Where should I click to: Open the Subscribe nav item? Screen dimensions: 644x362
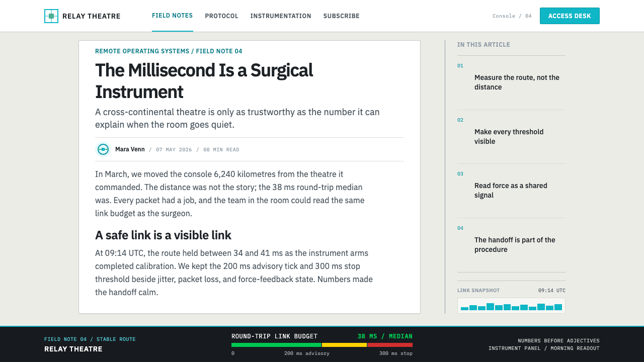[342, 16]
